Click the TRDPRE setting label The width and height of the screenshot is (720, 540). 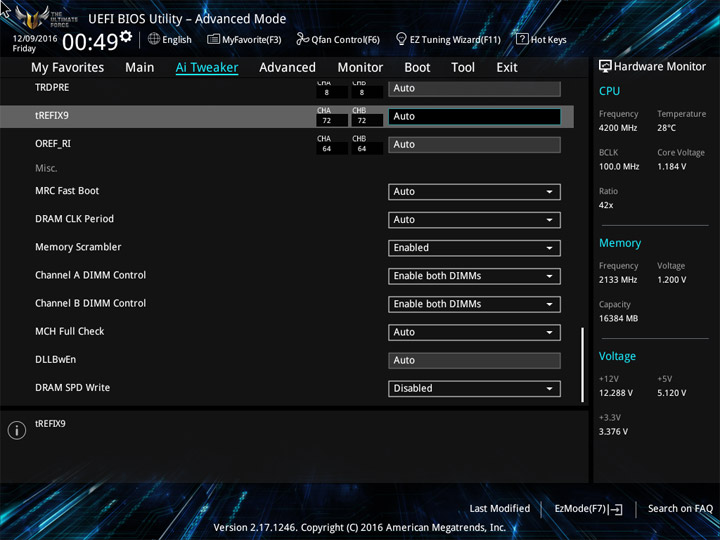click(x=52, y=87)
